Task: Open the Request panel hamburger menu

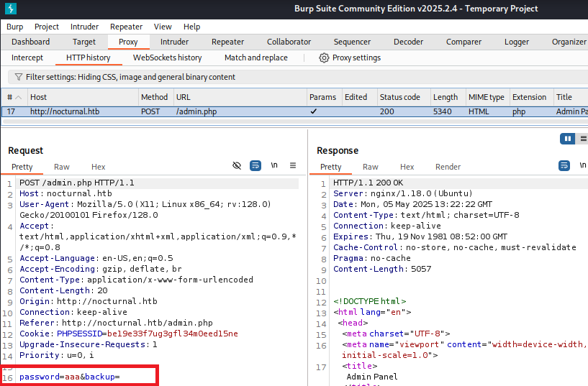Action: click(293, 166)
